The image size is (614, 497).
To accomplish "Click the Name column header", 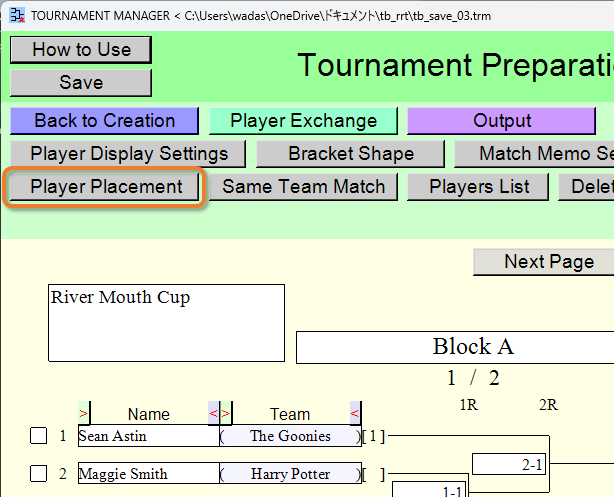I will [149, 414].
